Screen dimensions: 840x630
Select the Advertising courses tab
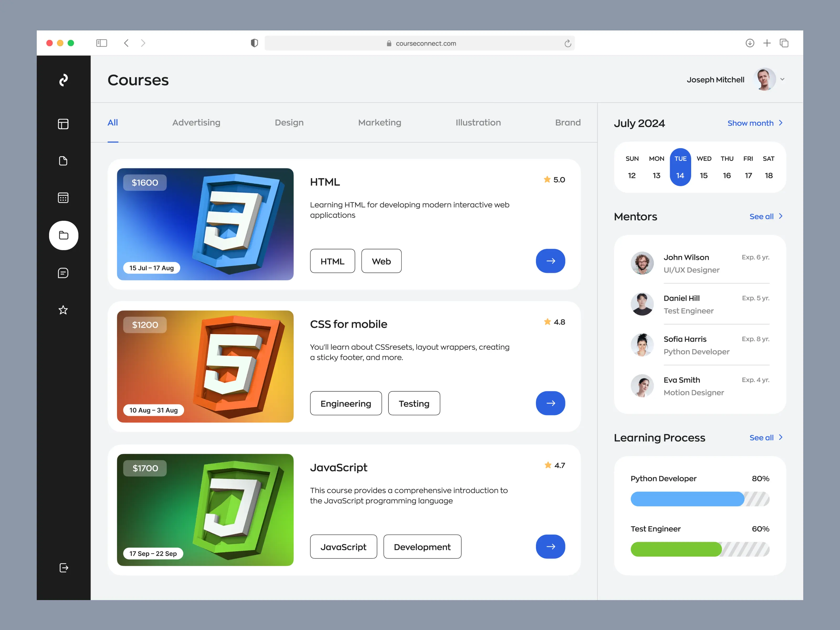(x=196, y=122)
